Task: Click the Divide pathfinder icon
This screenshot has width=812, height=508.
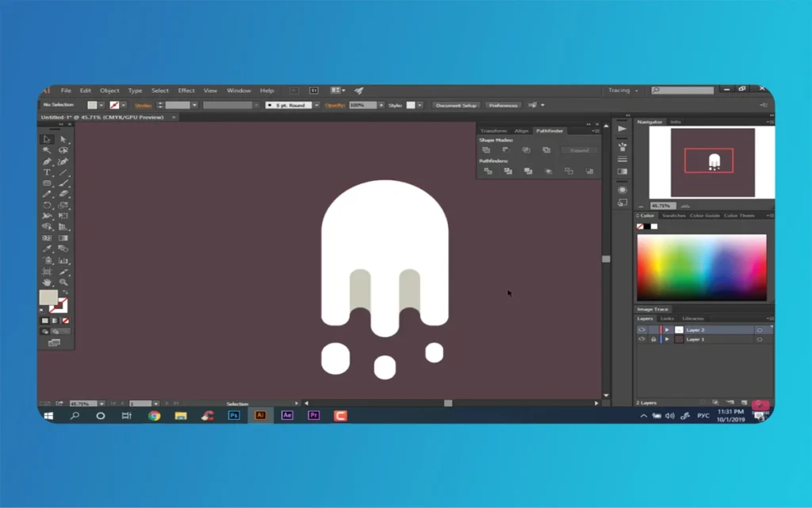Action: coord(488,171)
